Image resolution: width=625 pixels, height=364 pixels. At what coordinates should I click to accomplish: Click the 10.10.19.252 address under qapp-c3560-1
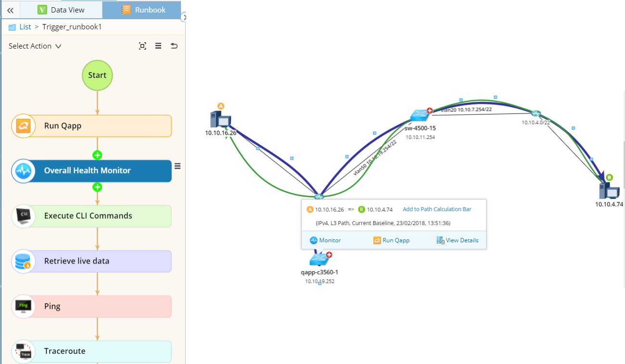[x=319, y=281]
